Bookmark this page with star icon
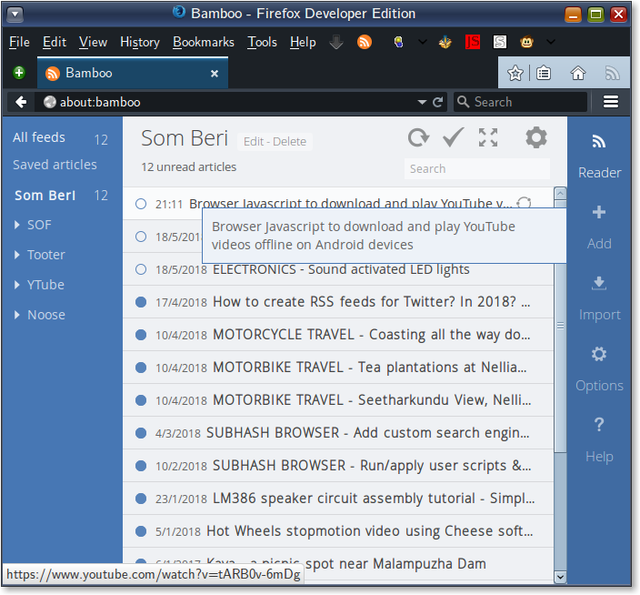This screenshot has width=640, height=595. coord(515,73)
